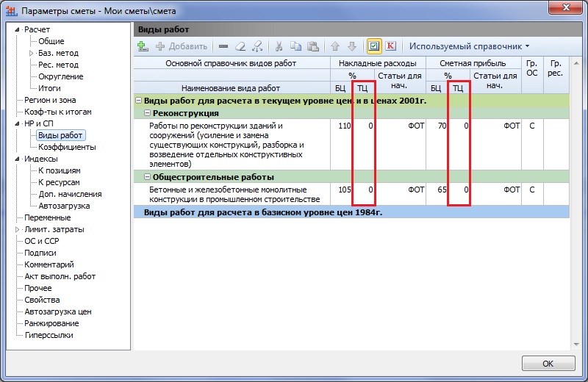The height and width of the screenshot is (382, 588).
Task: Select Итоги in the tree
Action: click(x=49, y=88)
